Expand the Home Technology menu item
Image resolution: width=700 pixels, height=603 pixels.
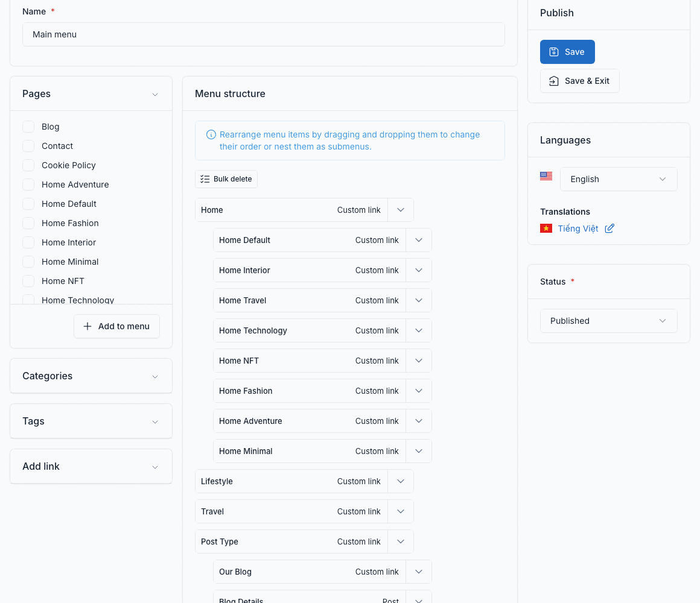[418, 331]
